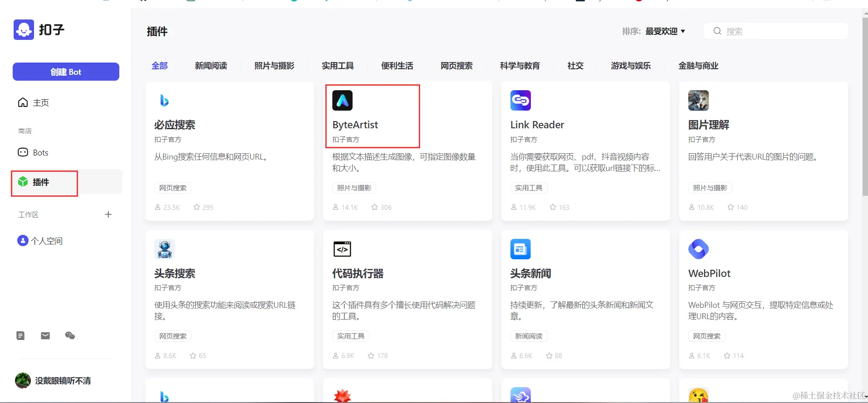
Task: Open 个人空间 avatar icon
Action: point(23,241)
